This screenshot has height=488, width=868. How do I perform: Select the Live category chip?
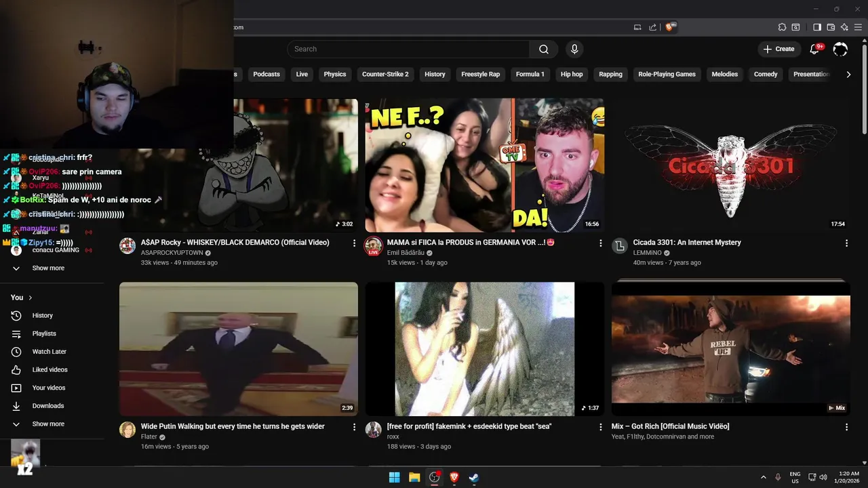(302, 75)
